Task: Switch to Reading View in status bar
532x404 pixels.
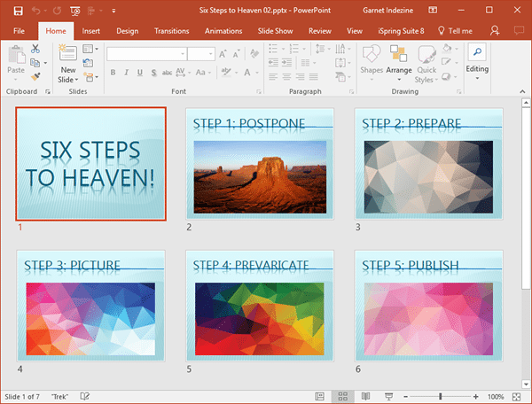Action: (x=365, y=395)
